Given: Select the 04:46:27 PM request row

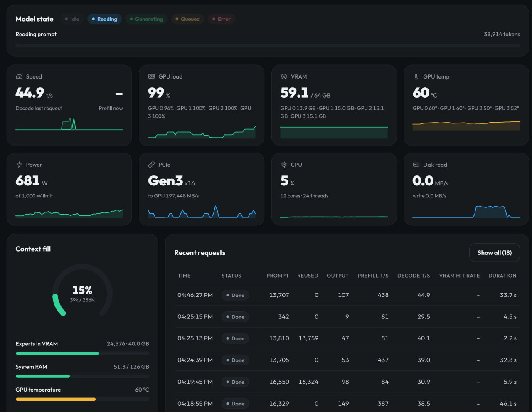Looking at the screenshot, I should [x=347, y=295].
